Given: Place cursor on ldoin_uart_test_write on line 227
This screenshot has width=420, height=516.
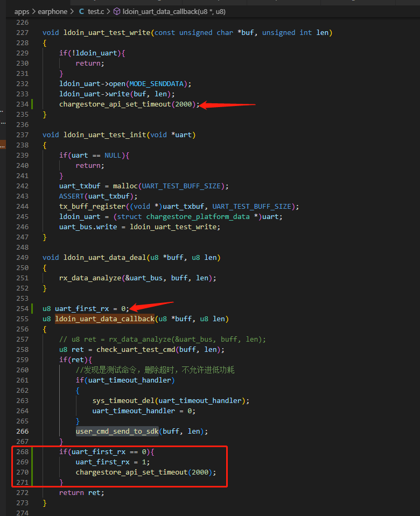Looking at the screenshot, I should point(107,33).
